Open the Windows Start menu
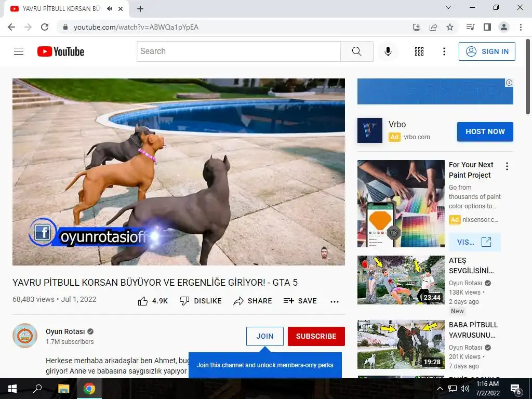Viewport: 532px width, 399px height. (x=12, y=389)
